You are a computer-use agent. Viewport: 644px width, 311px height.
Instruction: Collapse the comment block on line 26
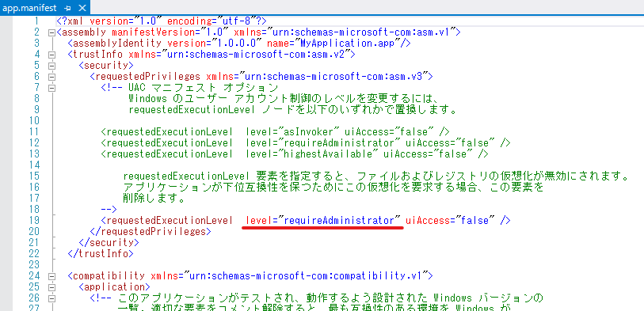click(51, 298)
